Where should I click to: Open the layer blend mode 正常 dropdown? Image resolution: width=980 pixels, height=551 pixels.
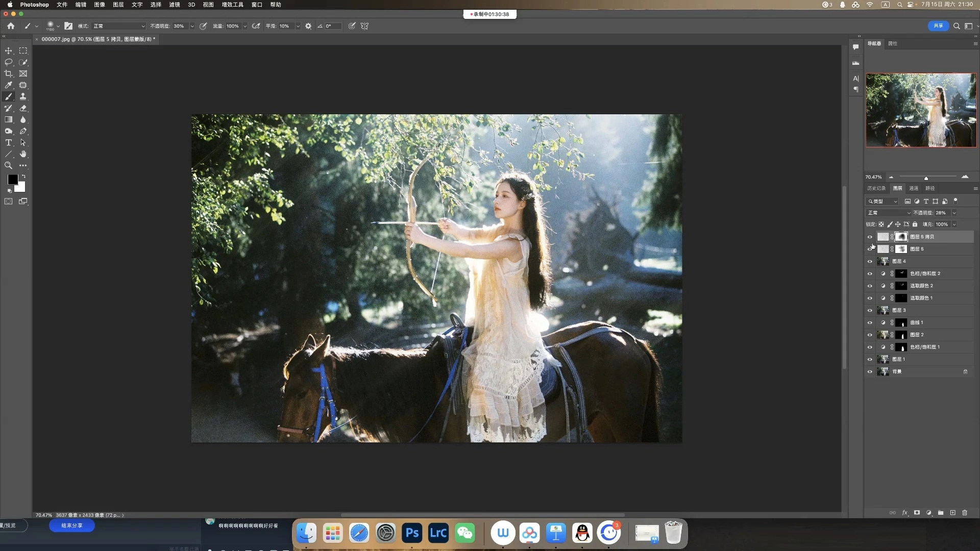click(889, 213)
